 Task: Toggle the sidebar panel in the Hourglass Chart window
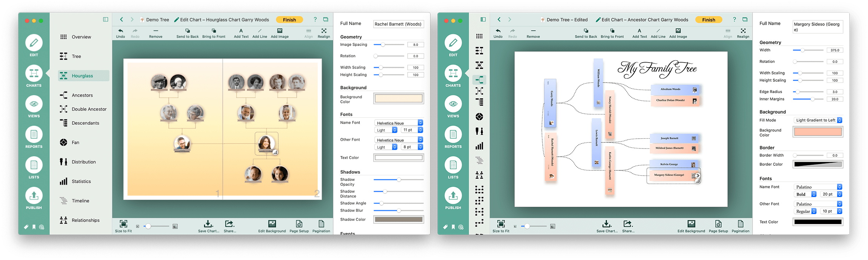[x=106, y=20]
